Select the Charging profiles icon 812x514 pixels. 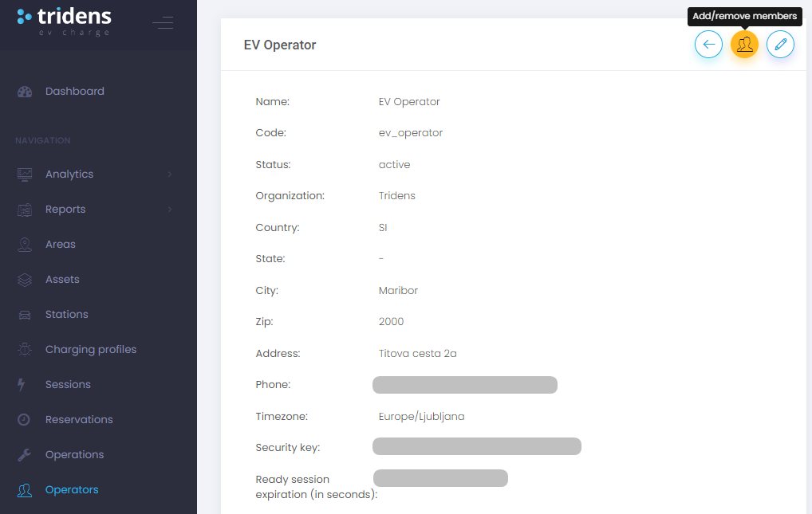point(24,349)
